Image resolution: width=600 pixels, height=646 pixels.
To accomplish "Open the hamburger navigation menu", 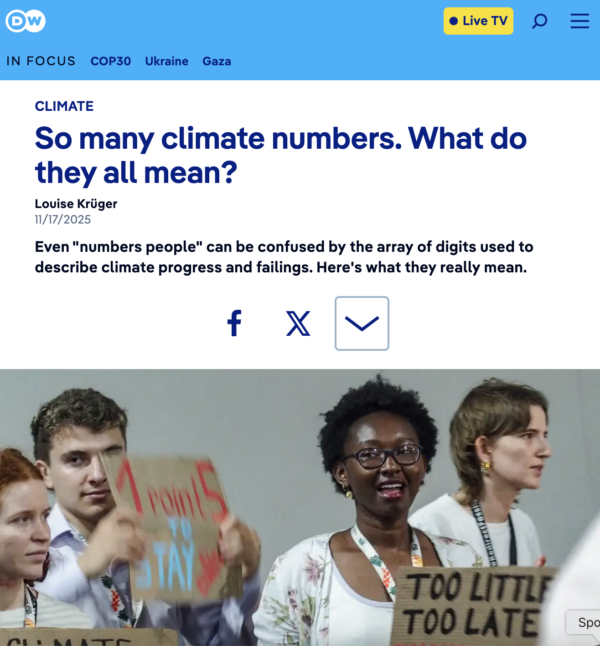I will [579, 21].
